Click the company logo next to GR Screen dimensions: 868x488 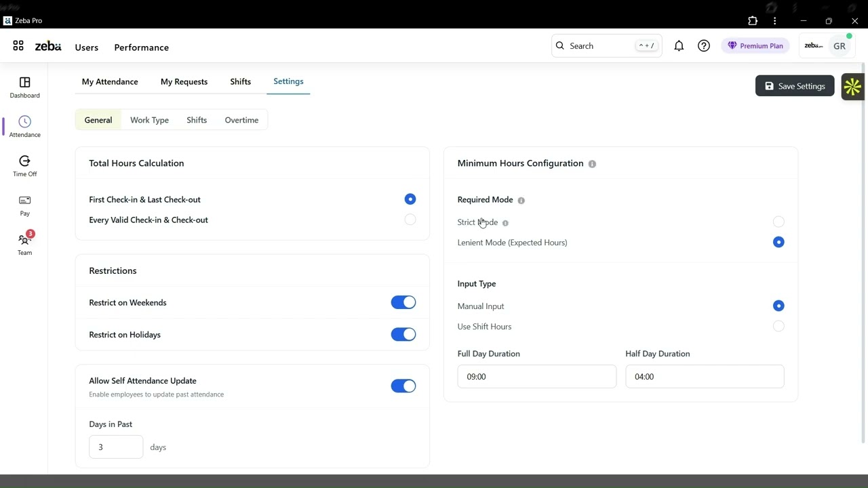tap(813, 46)
